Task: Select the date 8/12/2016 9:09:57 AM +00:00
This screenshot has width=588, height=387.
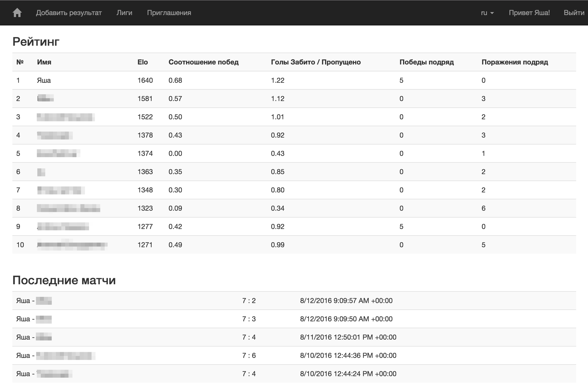Action: point(346,301)
